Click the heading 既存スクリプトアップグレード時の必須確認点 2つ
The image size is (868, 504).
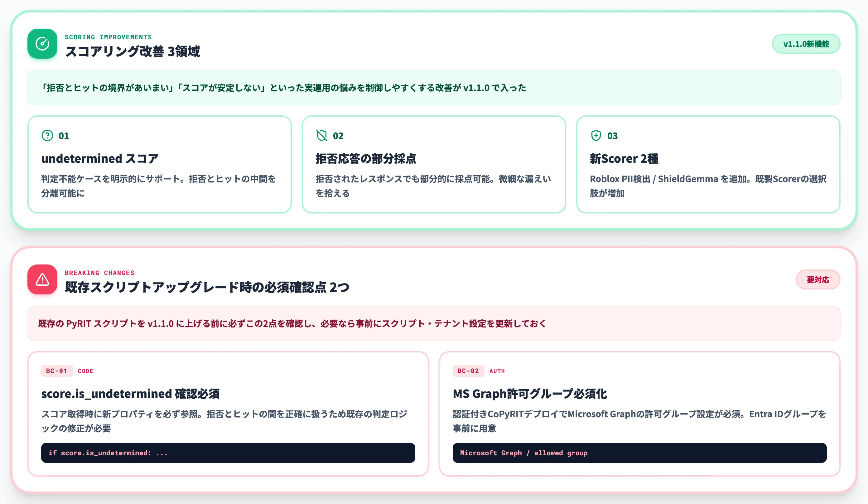[207, 287]
